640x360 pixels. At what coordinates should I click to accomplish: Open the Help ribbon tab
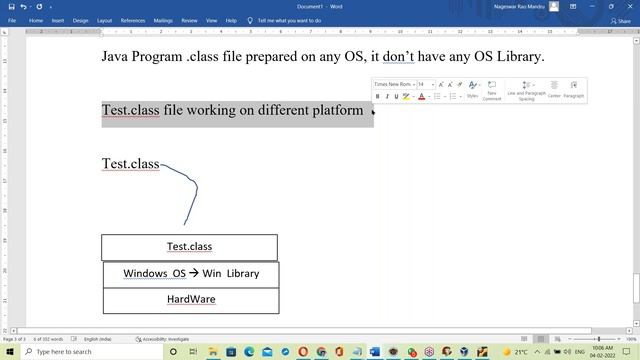point(231,20)
